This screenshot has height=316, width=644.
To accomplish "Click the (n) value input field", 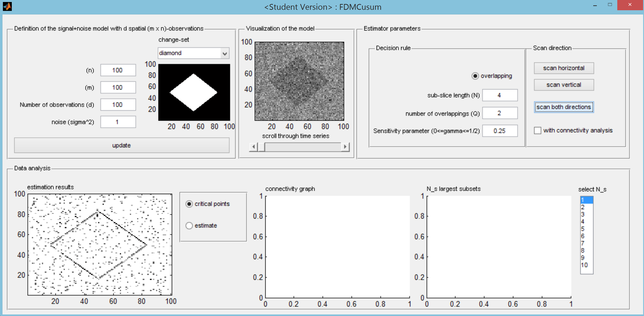I will click(x=118, y=70).
